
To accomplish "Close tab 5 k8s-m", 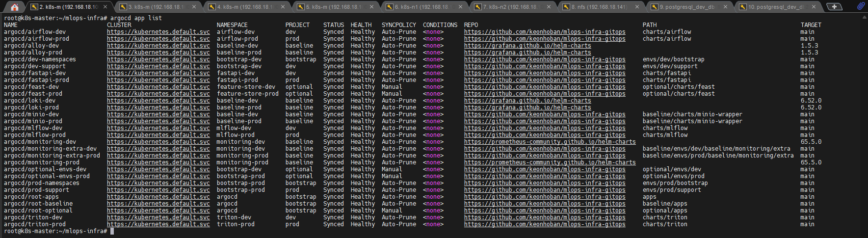I will pyautogui.click(x=372, y=7).
